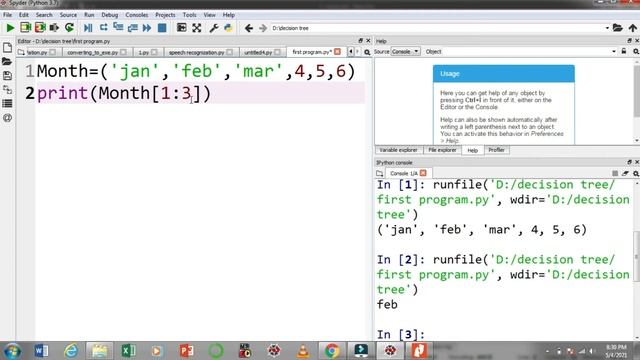Click the editor tabs search magnifier icon
The height and width of the screenshot is (360, 640).
(367, 52)
